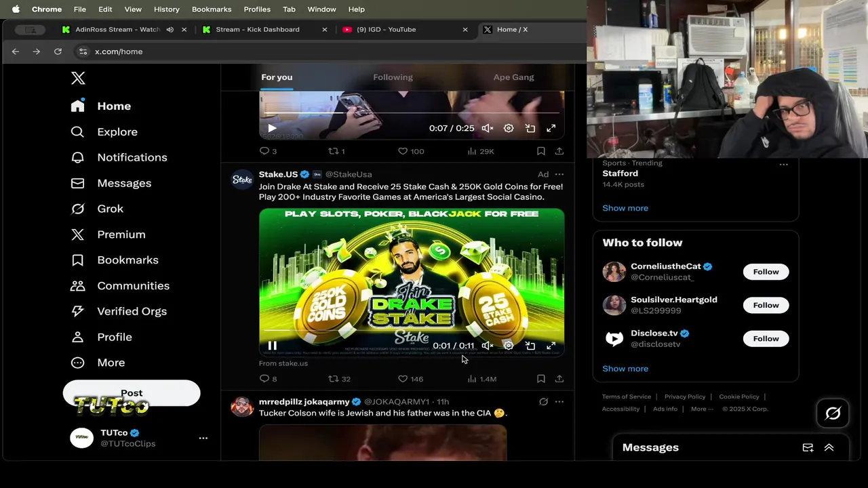Toggle picture-in-picture on Stake ad video
The image size is (868, 488).
coord(530,346)
